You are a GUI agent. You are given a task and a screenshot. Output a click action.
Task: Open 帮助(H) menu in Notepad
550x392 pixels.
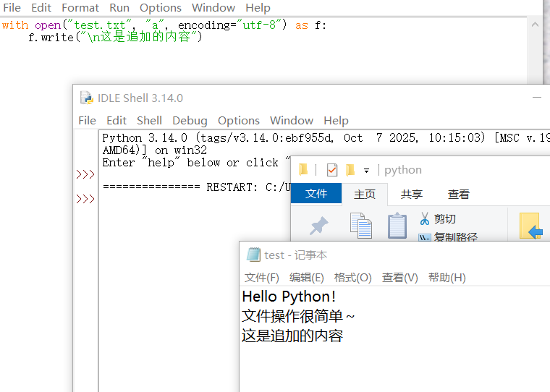point(447,278)
